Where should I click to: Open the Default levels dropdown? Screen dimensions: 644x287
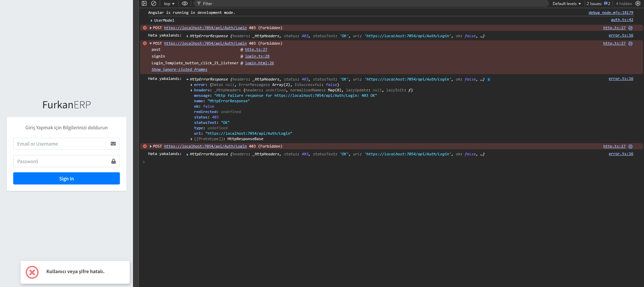pos(567,4)
